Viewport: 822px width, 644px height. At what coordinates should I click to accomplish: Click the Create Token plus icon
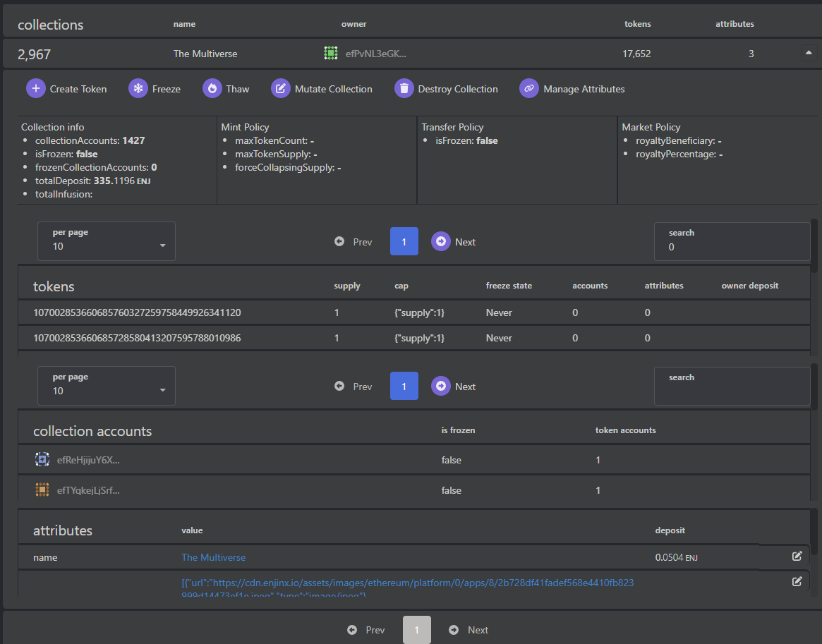tap(36, 89)
